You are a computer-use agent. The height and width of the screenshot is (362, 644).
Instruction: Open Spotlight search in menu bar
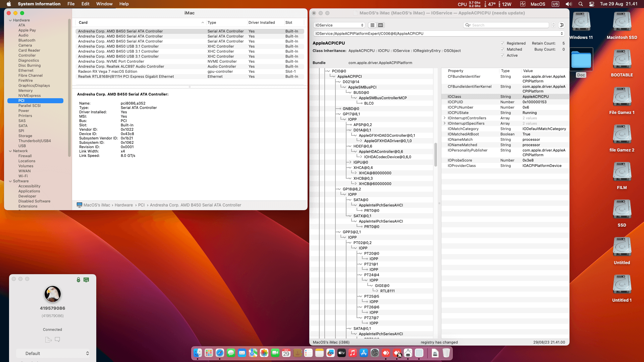581,4
